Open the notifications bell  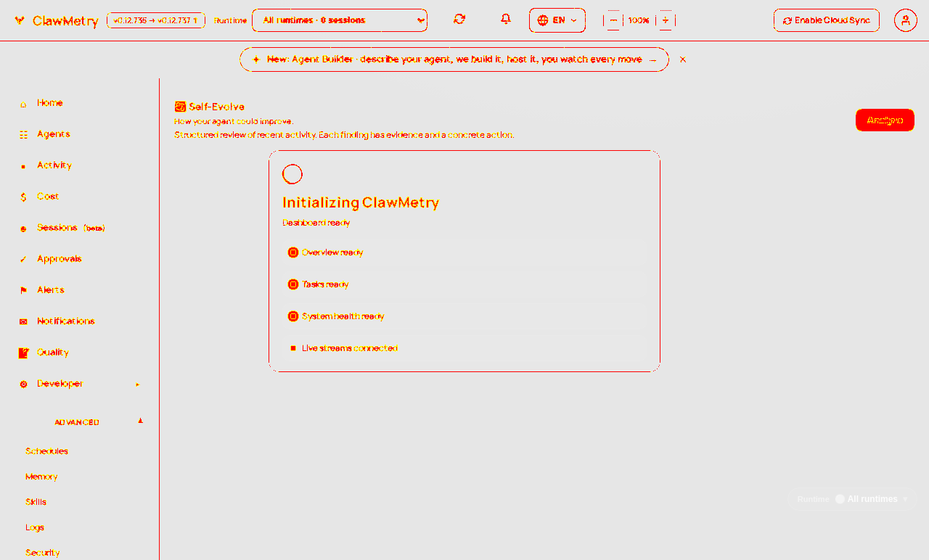click(x=506, y=20)
